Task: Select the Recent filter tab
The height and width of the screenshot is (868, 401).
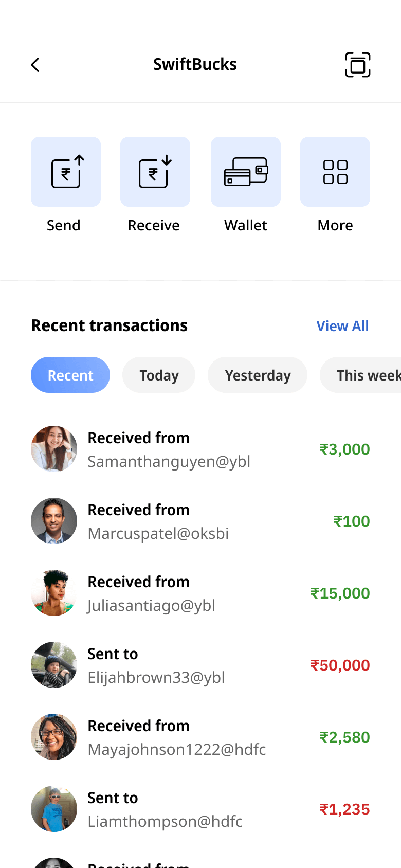Action: pyautogui.click(x=70, y=375)
